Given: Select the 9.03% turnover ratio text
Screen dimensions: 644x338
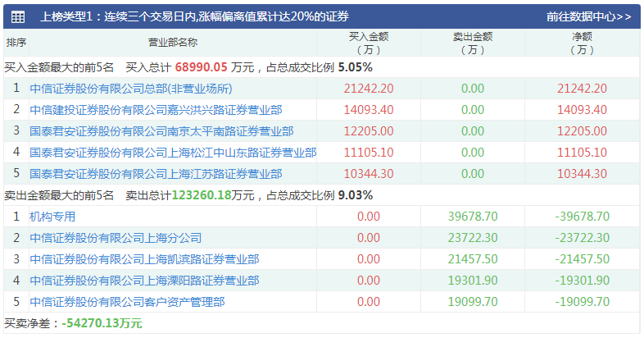Looking at the screenshot, I should click(x=356, y=195).
